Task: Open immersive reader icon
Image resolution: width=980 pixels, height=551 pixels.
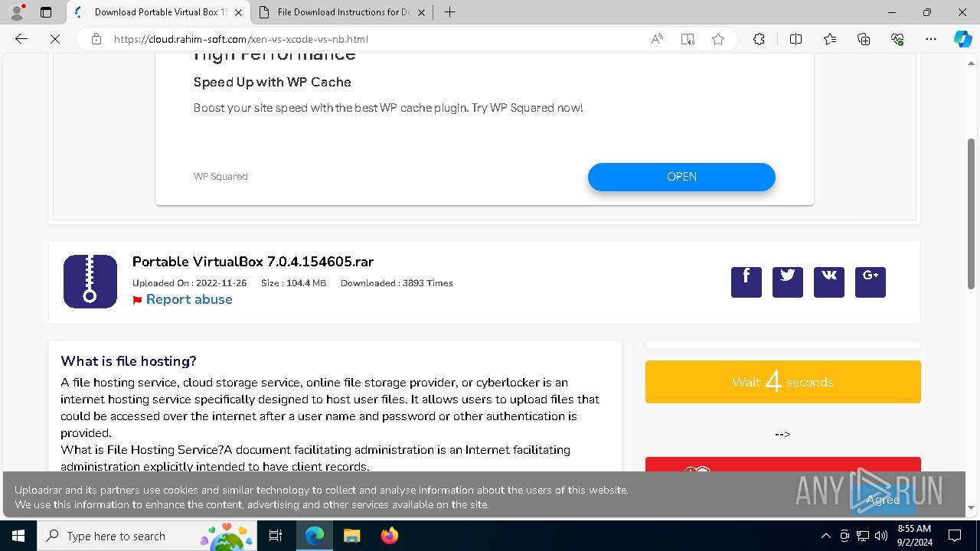Action: click(x=688, y=39)
